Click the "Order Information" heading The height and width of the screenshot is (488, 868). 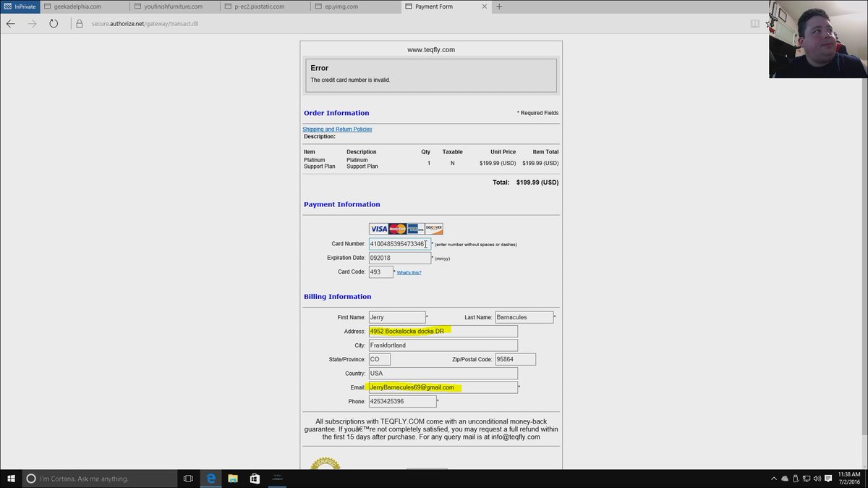[x=336, y=113]
